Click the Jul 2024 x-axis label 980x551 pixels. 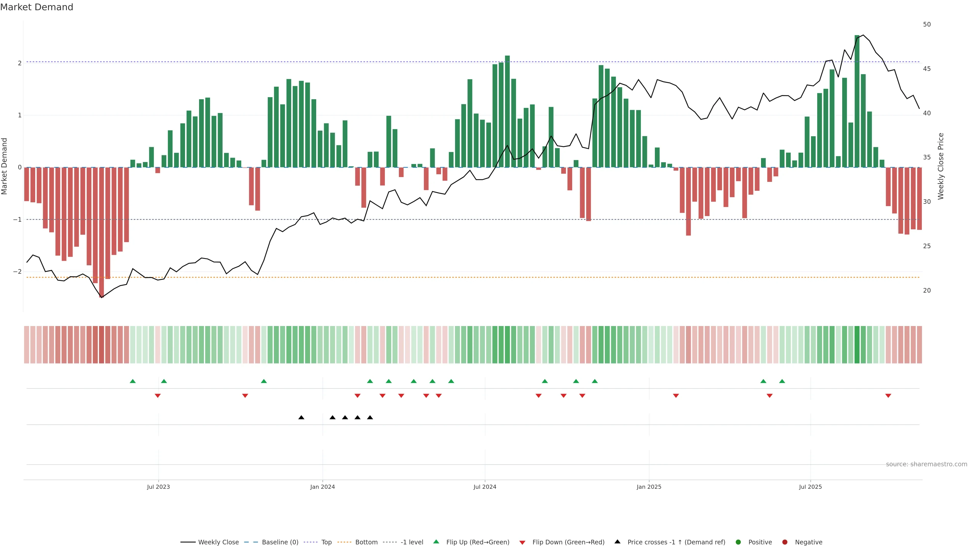(x=485, y=487)
